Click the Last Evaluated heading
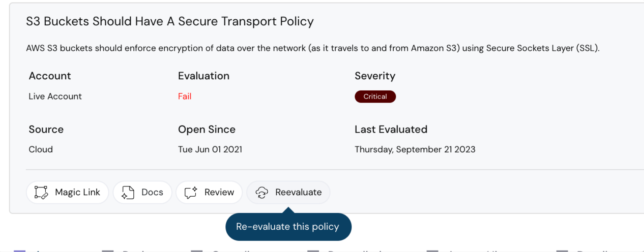644x252 pixels. click(x=391, y=129)
